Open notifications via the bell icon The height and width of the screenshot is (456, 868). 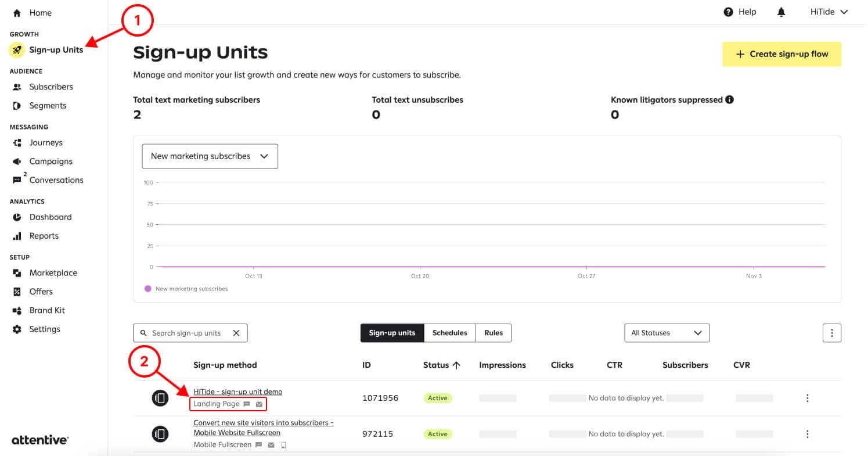tap(781, 12)
